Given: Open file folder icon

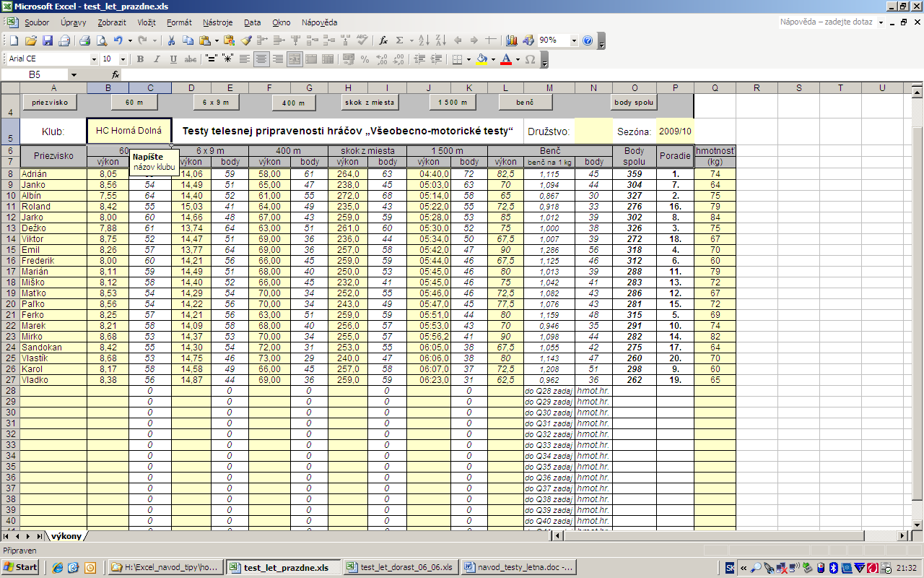Looking at the screenshot, I should click(31, 40).
